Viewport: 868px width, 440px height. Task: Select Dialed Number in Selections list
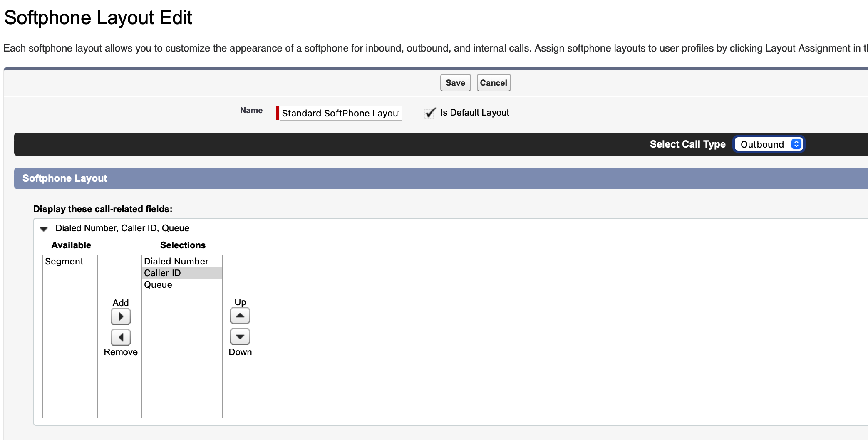(x=182, y=261)
